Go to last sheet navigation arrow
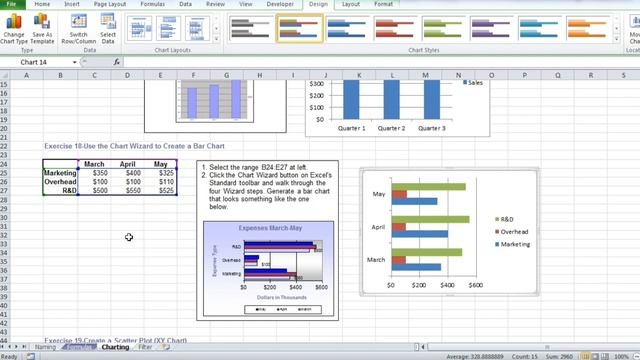Image resolution: width=640 pixels, height=360 pixels. [24, 347]
